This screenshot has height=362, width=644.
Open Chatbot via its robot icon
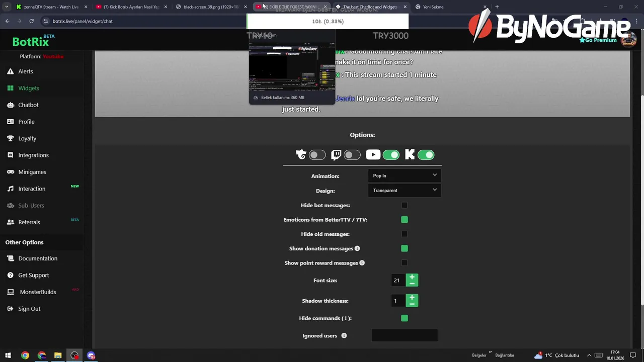point(10,105)
